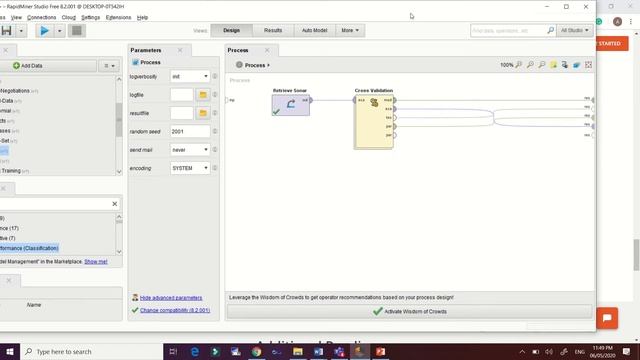
Task: Stop process execution with the gray square
Action: tap(76, 31)
